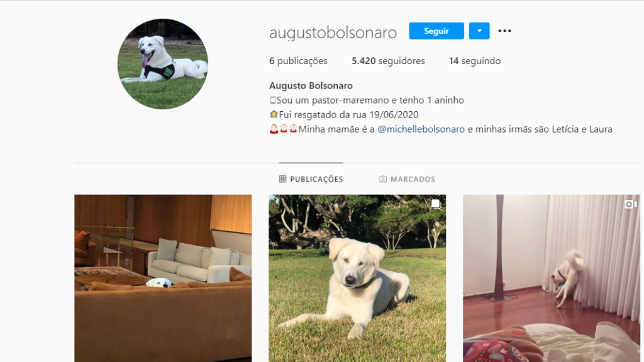Click the carousel multi-photo icon on dog post
The width and height of the screenshot is (644, 362).
[436, 204]
